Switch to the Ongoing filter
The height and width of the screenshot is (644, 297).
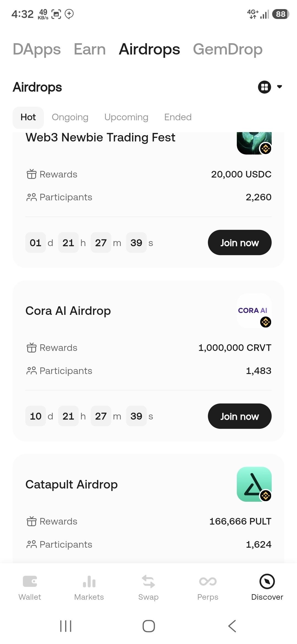tap(70, 117)
